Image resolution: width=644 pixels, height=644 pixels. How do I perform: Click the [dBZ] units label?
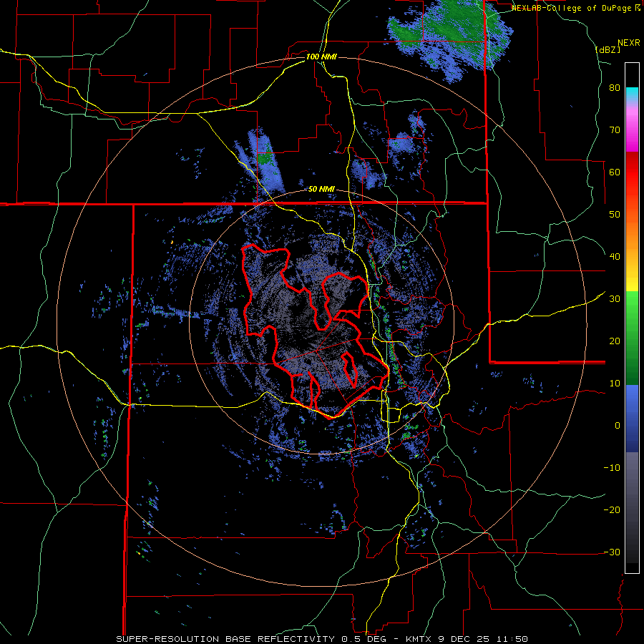[x=608, y=49]
